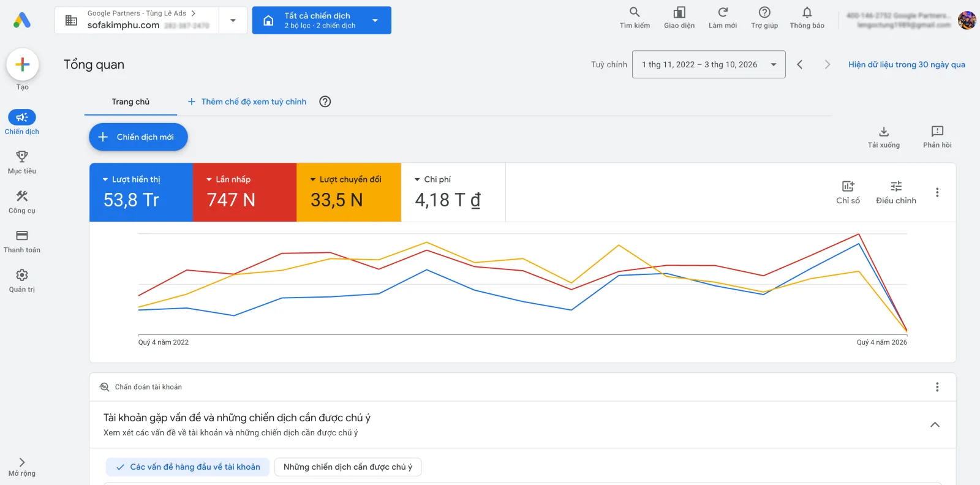Viewport: 980px width, 485px height.
Task: Change Lượt chuyển đổi metric dropdown
Action: 345,179
